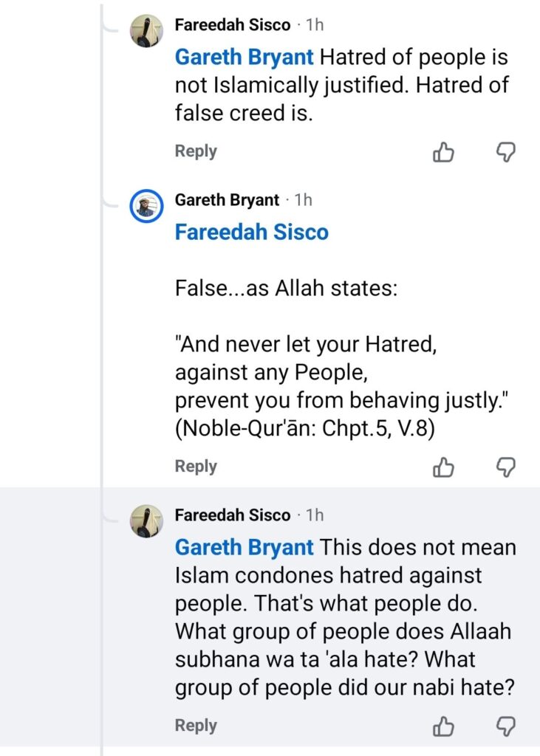This screenshot has height=756, width=540.
Task: Tap the 1h timestamp on Gareth Bryant's comment
Action: tap(303, 200)
